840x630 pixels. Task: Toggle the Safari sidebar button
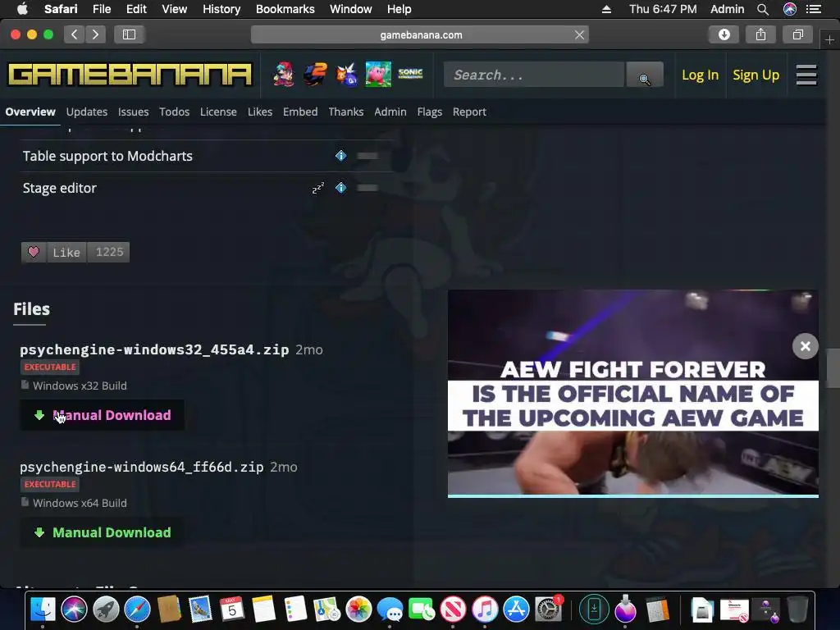[x=129, y=34]
